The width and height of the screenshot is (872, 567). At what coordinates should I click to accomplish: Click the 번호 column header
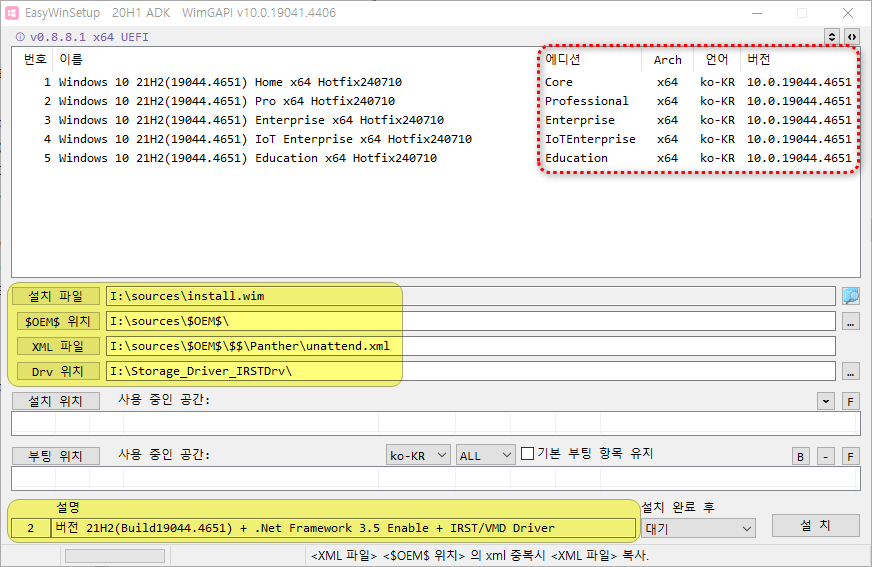[x=35, y=59]
